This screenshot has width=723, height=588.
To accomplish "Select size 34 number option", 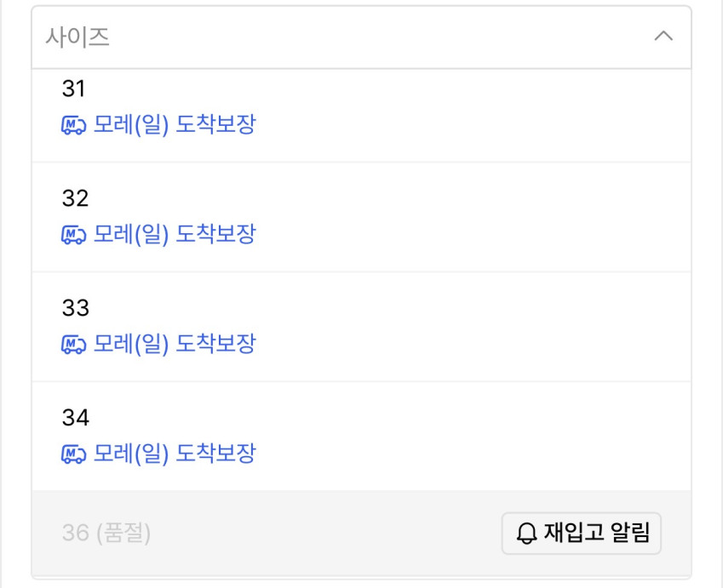I will tap(75, 417).
